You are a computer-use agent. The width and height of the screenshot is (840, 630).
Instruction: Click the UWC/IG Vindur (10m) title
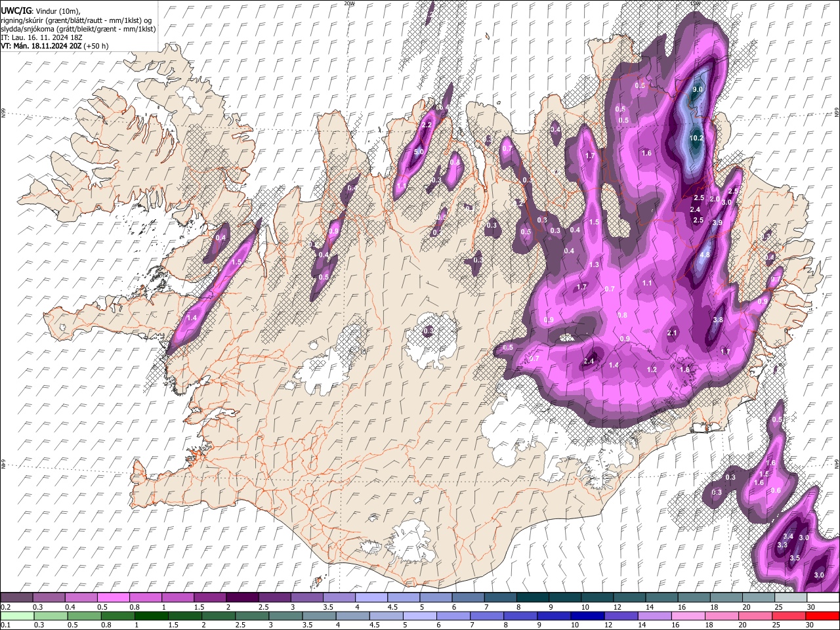click(40, 11)
